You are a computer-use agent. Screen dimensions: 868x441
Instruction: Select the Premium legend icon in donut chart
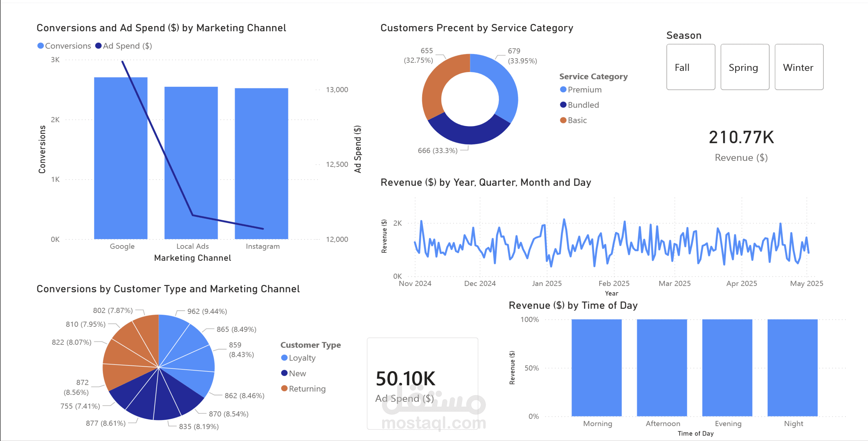point(563,90)
